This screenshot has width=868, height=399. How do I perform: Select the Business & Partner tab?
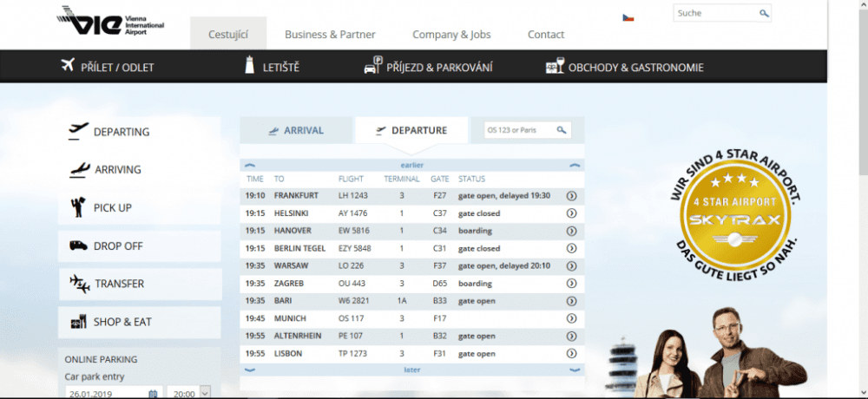330,35
